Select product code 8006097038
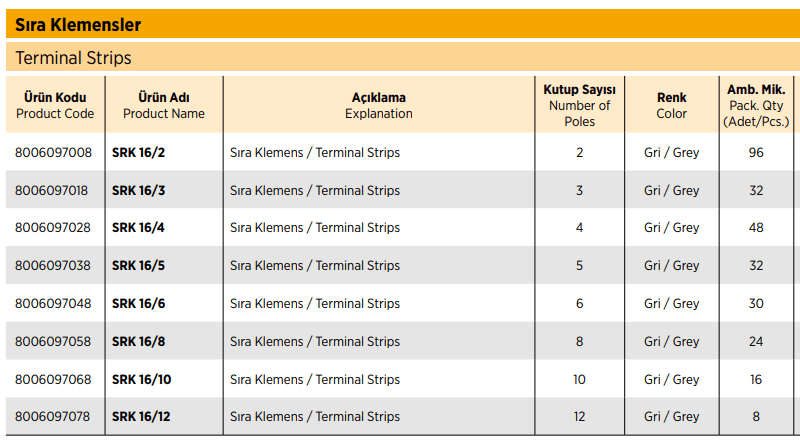800x442 pixels. click(53, 266)
